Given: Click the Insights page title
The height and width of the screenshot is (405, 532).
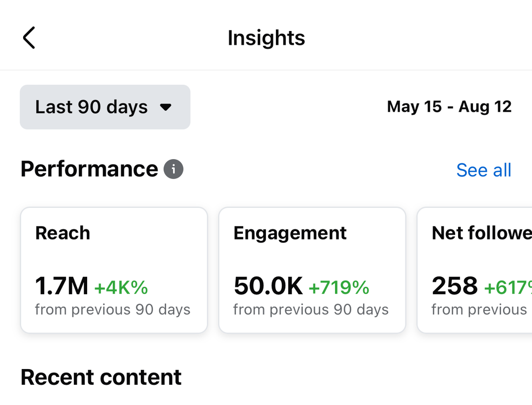Looking at the screenshot, I should [x=266, y=38].
